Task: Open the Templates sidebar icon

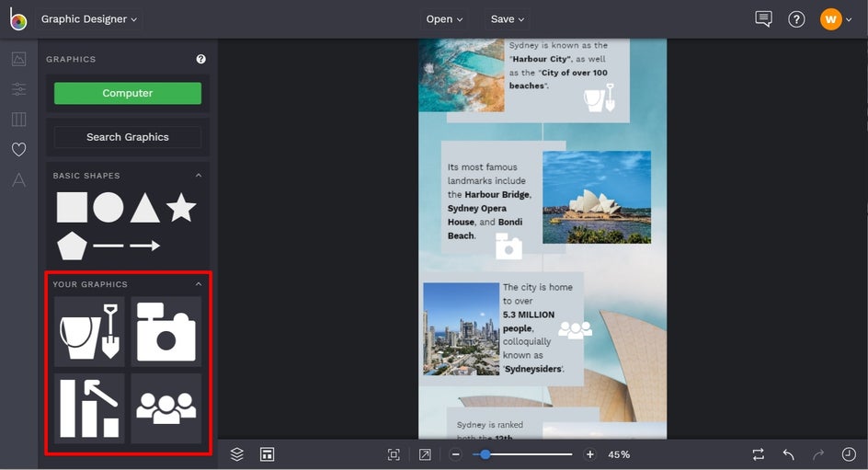Action: [18, 119]
